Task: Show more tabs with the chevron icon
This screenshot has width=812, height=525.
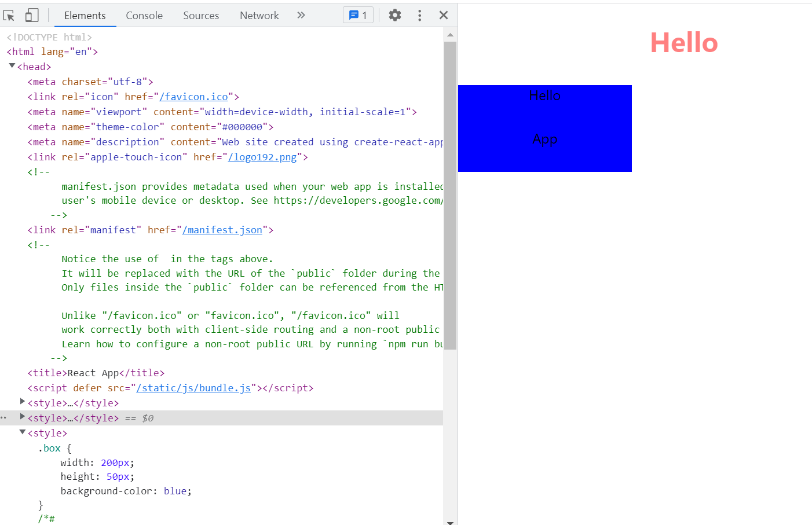Action: (x=301, y=15)
